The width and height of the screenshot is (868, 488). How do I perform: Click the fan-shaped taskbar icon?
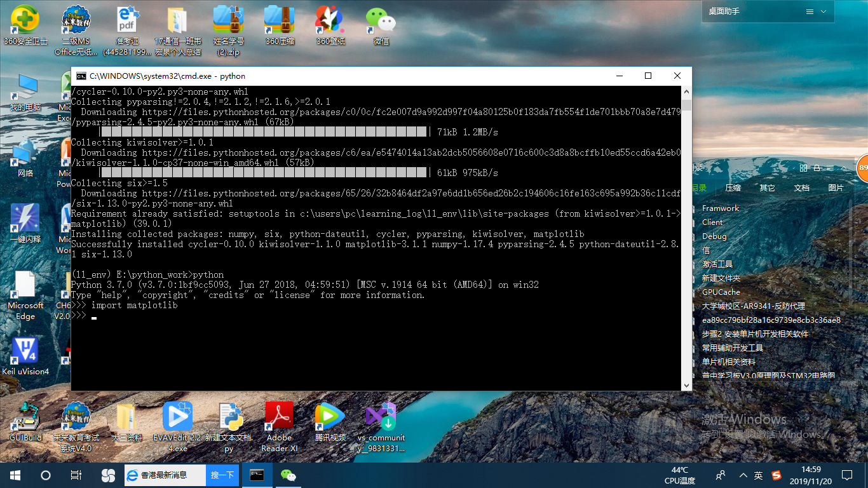point(108,475)
